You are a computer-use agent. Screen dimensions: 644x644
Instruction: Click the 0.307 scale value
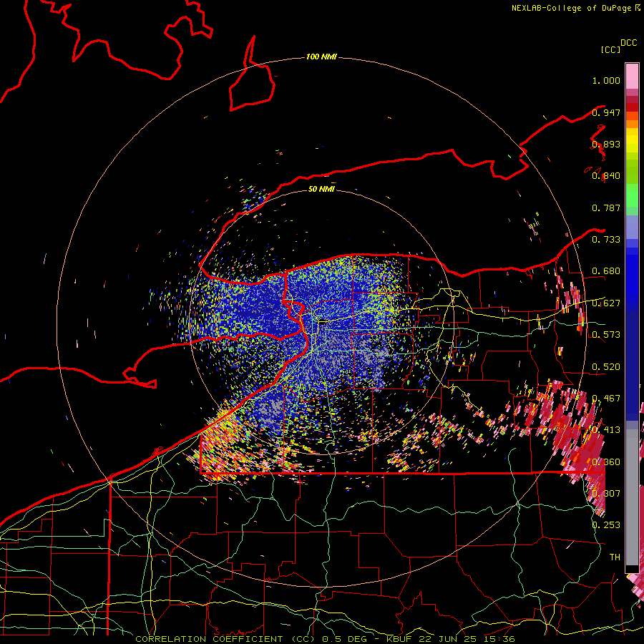pyautogui.click(x=606, y=494)
